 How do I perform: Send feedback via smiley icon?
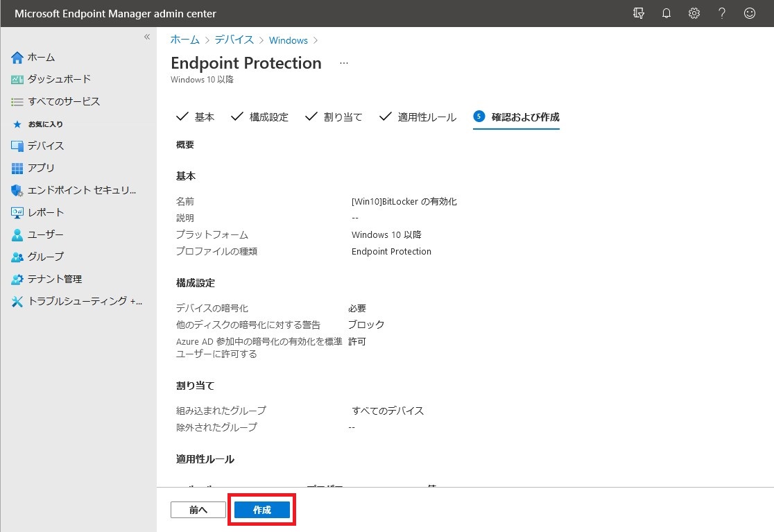tap(749, 13)
